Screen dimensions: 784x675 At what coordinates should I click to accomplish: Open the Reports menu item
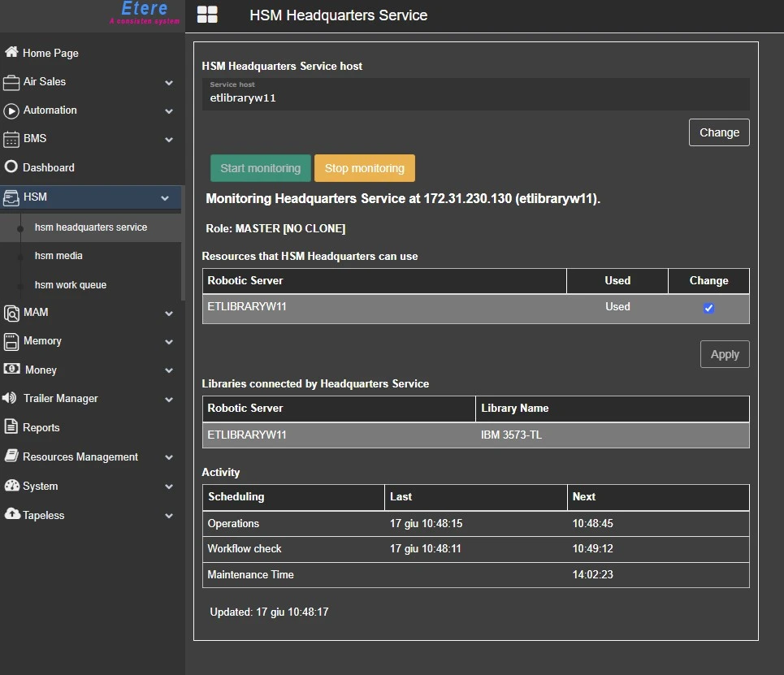tap(41, 428)
